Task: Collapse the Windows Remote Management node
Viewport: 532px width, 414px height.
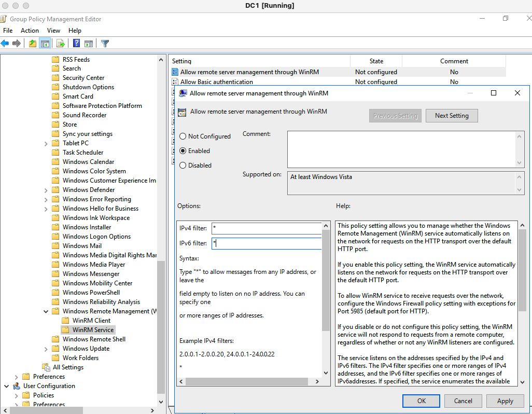Action: [46, 311]
